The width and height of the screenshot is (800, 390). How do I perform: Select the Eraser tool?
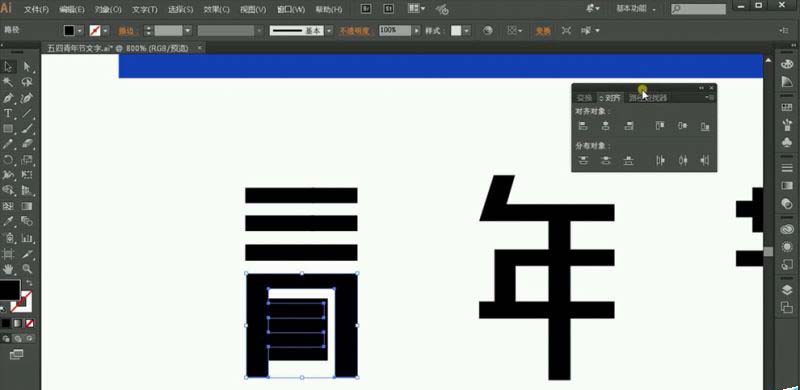pyautogui.click(x=27, y=144)
